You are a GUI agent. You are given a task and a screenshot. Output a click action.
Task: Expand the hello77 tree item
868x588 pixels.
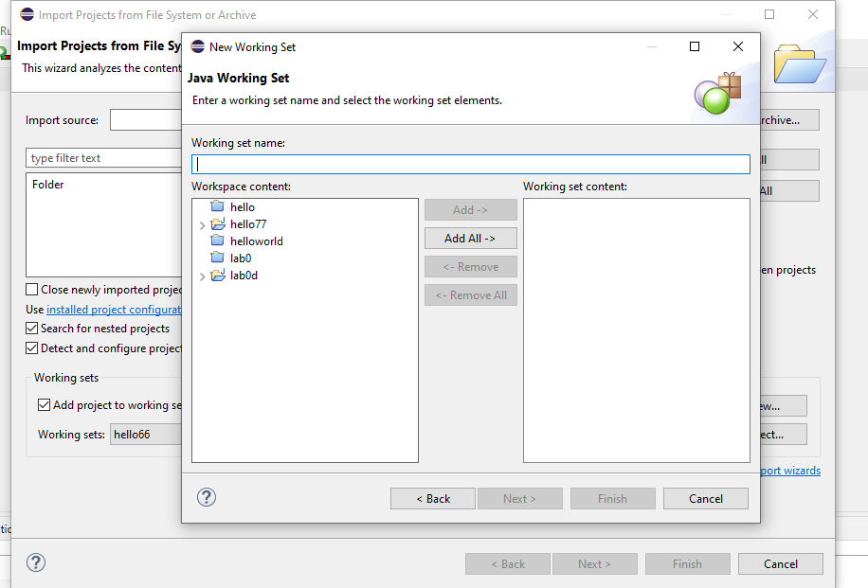point(202,223)
